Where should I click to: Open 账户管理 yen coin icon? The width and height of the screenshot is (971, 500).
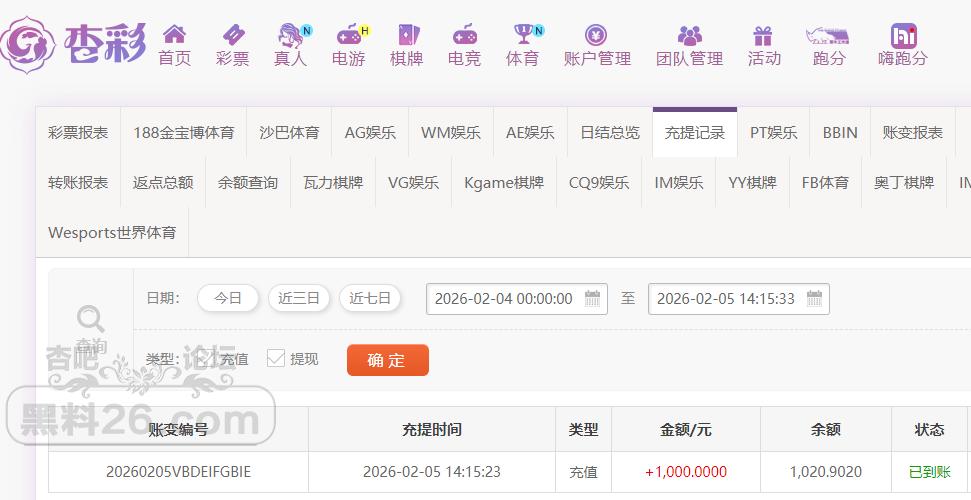click(x=596, y=35)
